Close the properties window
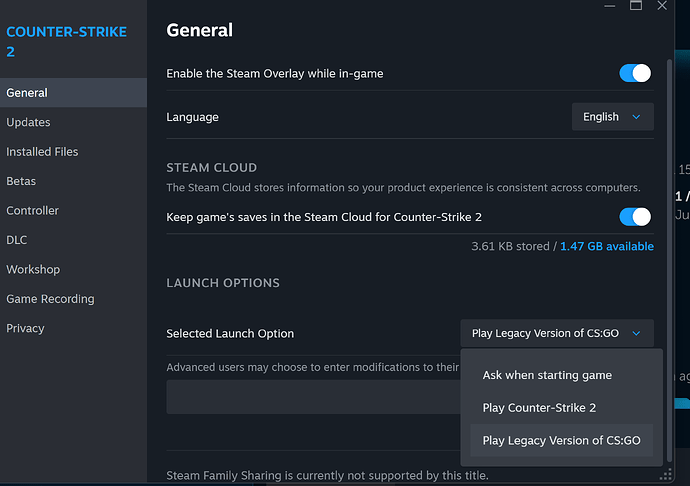This screenshot has height=486, width=690. click(x=662, y=5)
